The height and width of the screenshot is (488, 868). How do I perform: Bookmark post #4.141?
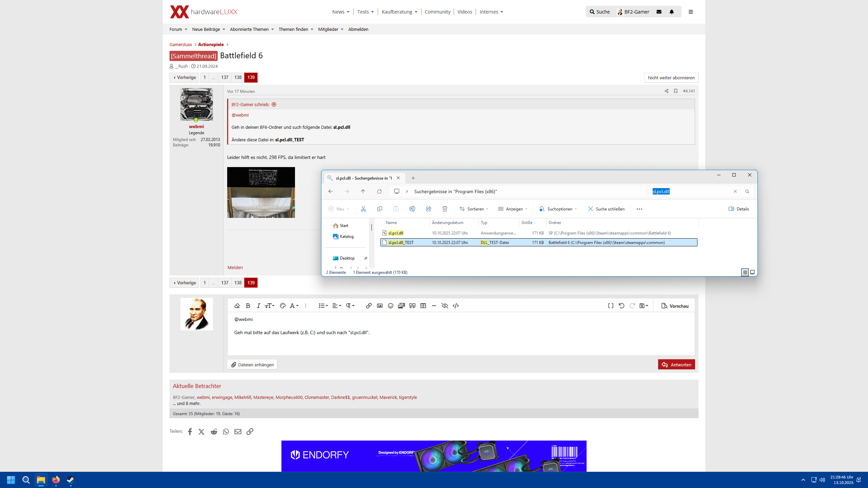click(675, 91)
